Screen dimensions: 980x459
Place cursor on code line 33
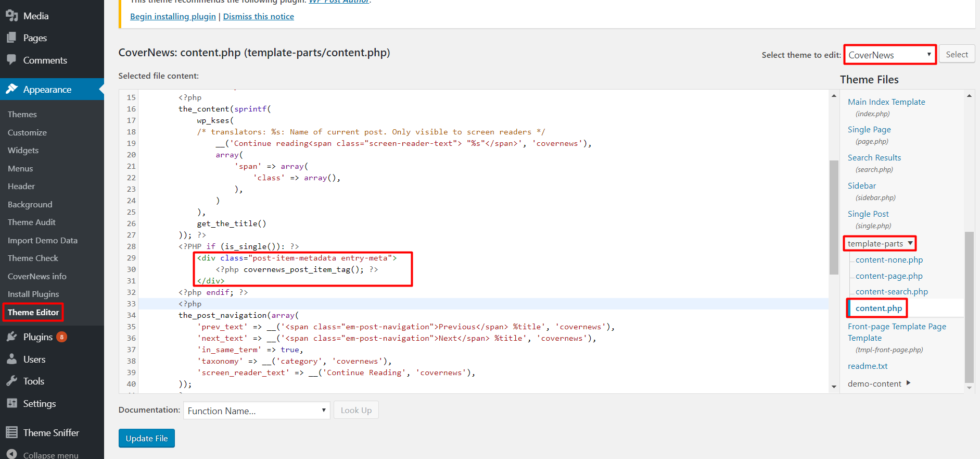(x=483, y=304)
